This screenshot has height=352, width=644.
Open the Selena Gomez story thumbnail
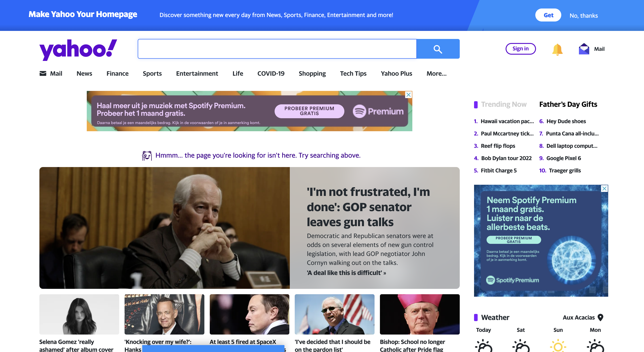(79, 314)
